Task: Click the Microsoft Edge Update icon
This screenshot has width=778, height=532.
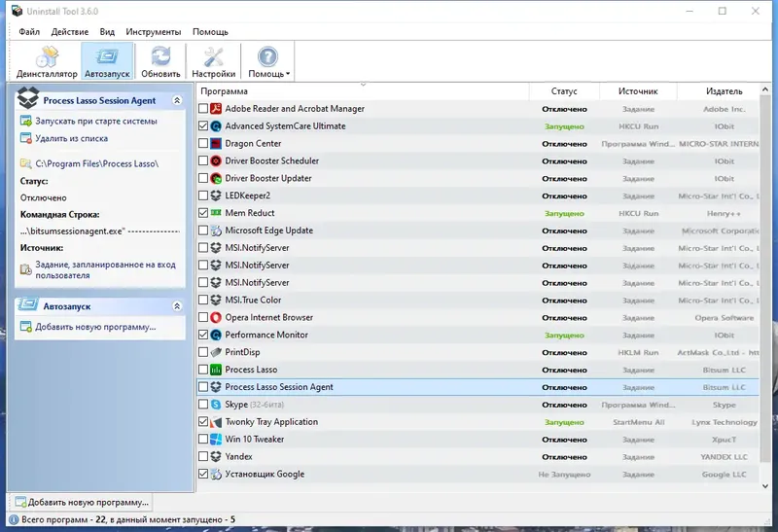Action: point(216,231)
